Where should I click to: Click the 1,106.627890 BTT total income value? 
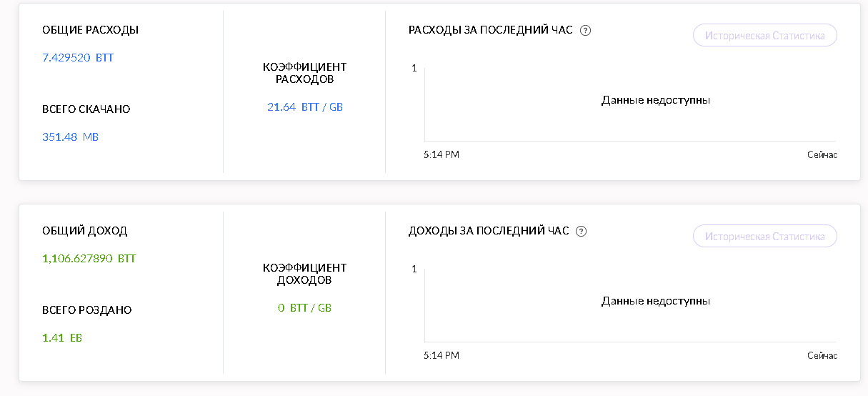click(x=89, y=259)
